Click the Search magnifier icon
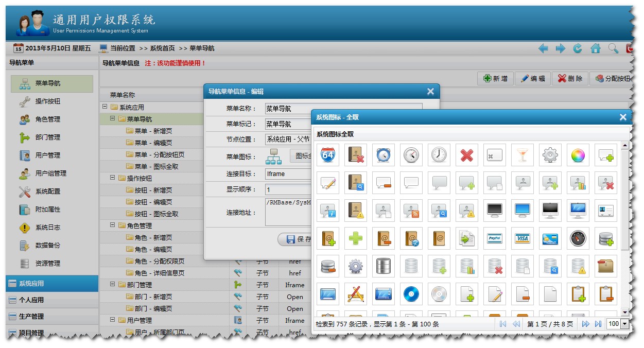Image resolution: width=644 pixels, height=348 pixels. 613,48
